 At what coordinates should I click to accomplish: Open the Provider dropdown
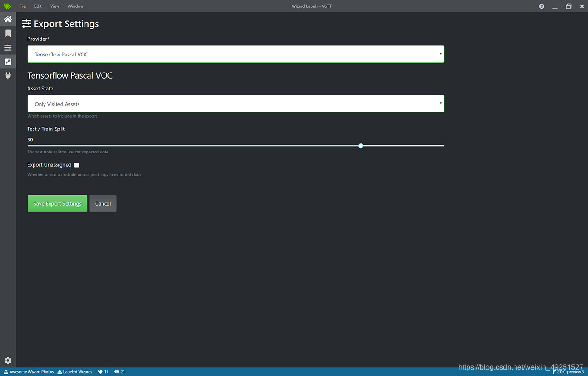(236, 54)
